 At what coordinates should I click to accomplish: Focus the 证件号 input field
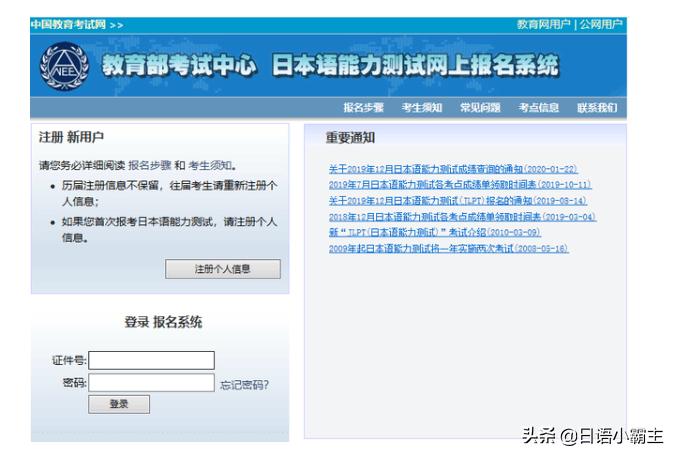[152, 360]
